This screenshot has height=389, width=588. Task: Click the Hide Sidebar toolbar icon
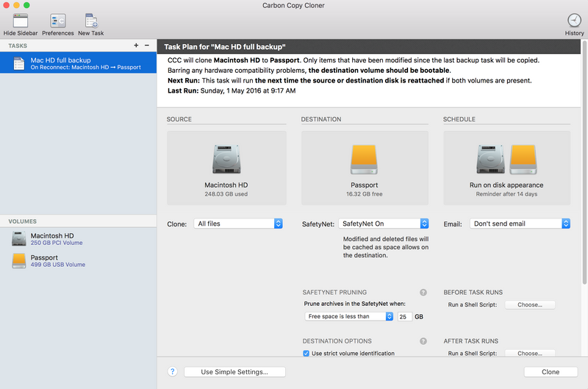click(21, 21)
